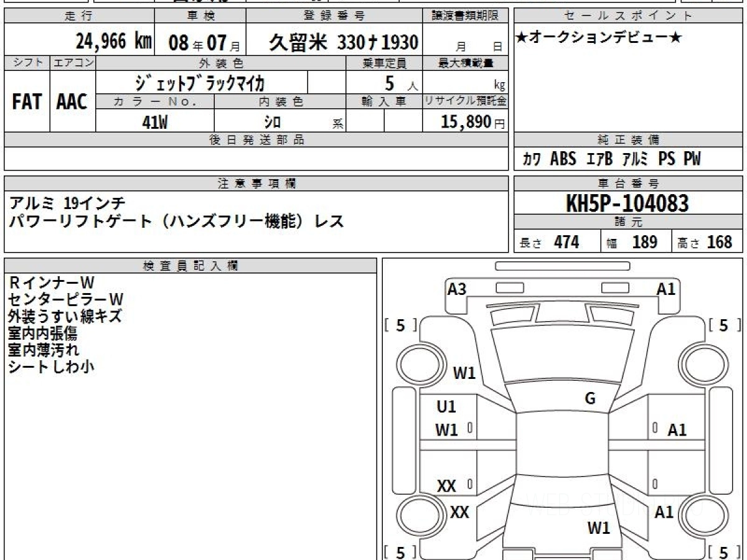This screenshot has height=560, width=747.
Task: Select the ABS equipment entry
Action: (x=563, y=159)
